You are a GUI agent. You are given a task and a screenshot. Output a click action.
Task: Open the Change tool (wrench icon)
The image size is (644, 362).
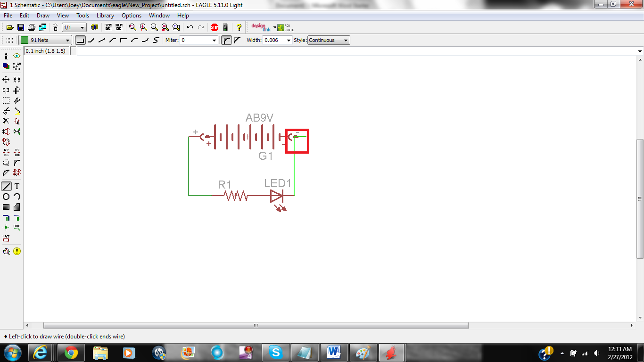pyautogui.click(x=17, y=100)
